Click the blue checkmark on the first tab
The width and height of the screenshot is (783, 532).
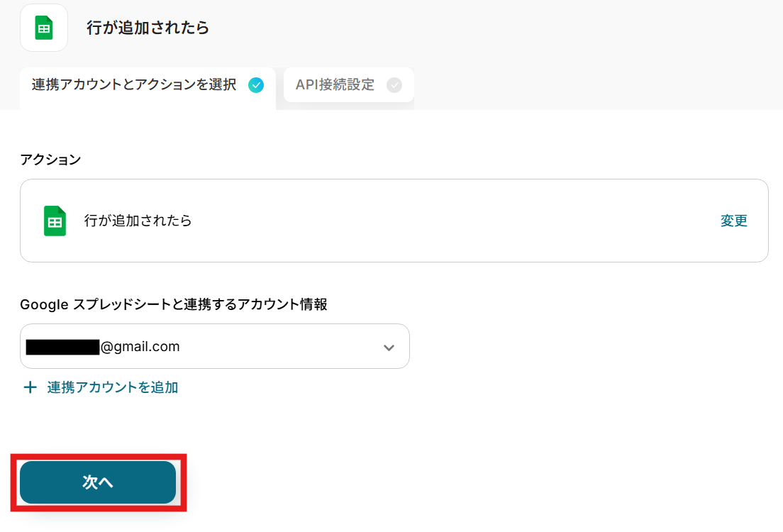pyautogui.click(x=256, y=85)
